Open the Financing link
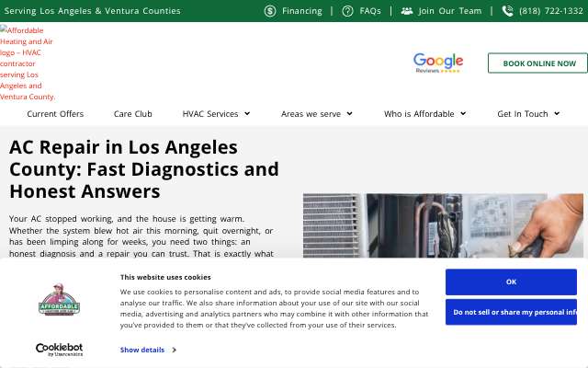 point(302,11)
